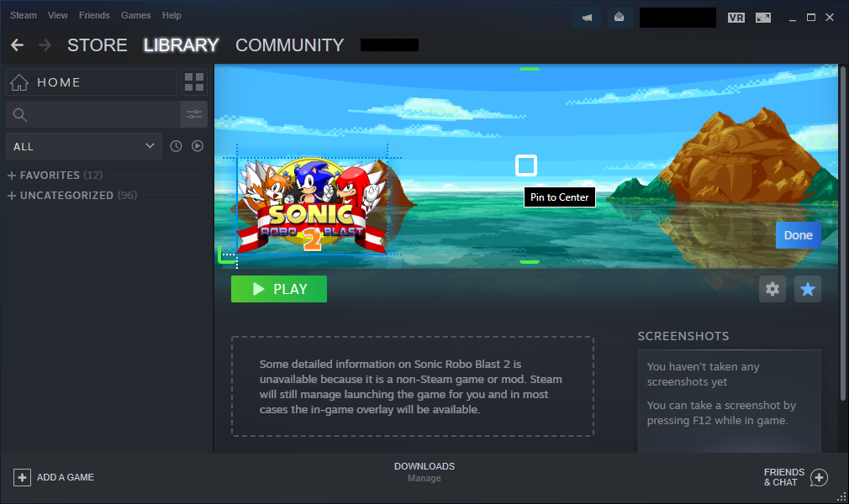This screenshot has width=849, height=504.
Task: Click the Add a Game label
Action: point(66,477)
